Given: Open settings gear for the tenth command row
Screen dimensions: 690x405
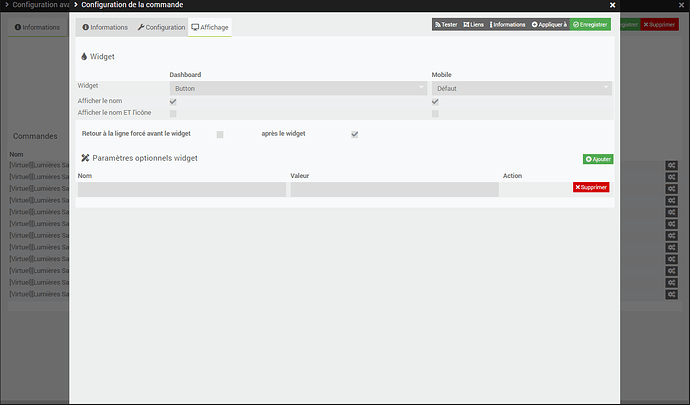Looking at the screenshot, I should point(672,271).
